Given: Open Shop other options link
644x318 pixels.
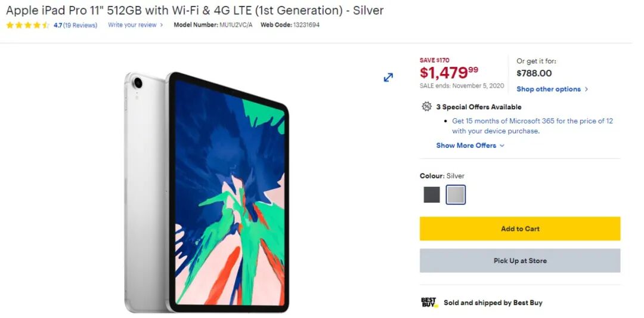Looking at the screenshot, I should [549, 89].
